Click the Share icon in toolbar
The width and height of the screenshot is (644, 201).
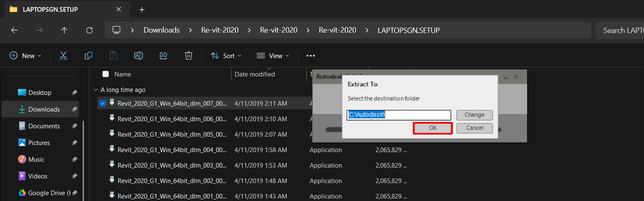tap(164, 56)
